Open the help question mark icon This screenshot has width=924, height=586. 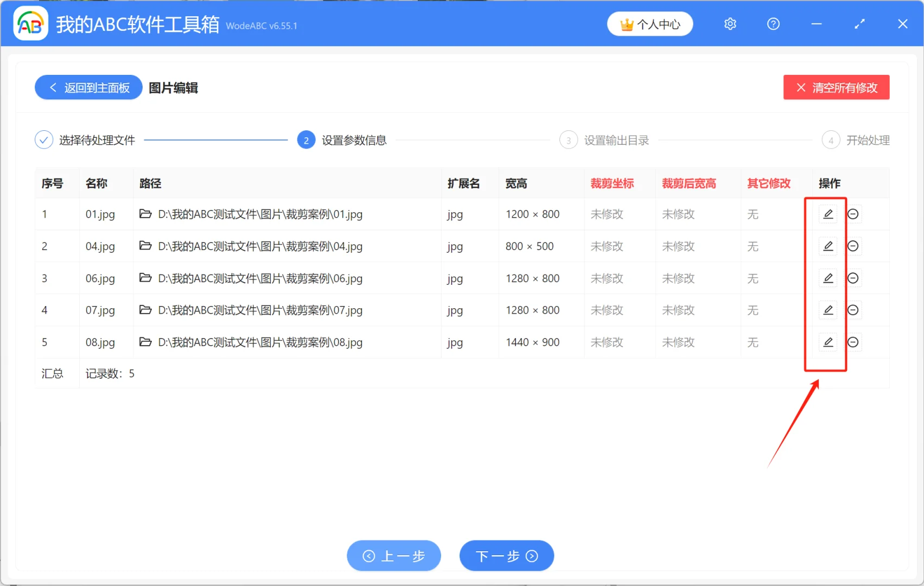tap(773, 24)
